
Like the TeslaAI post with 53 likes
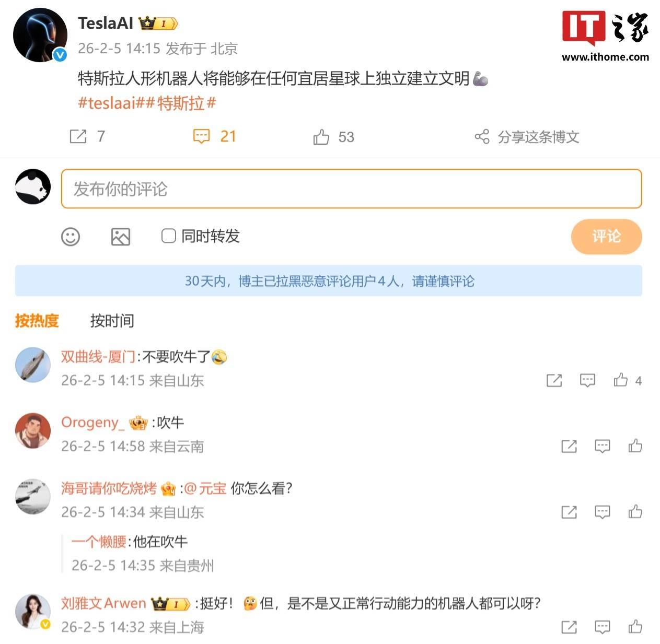321,137
